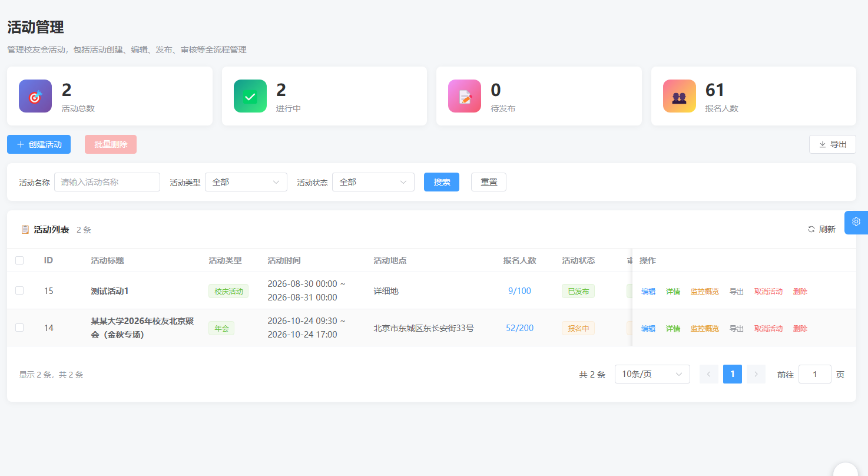Open the 活动类型 dropdown
Image resolution: width=868 pixels, height=476 pixels.
246,182
